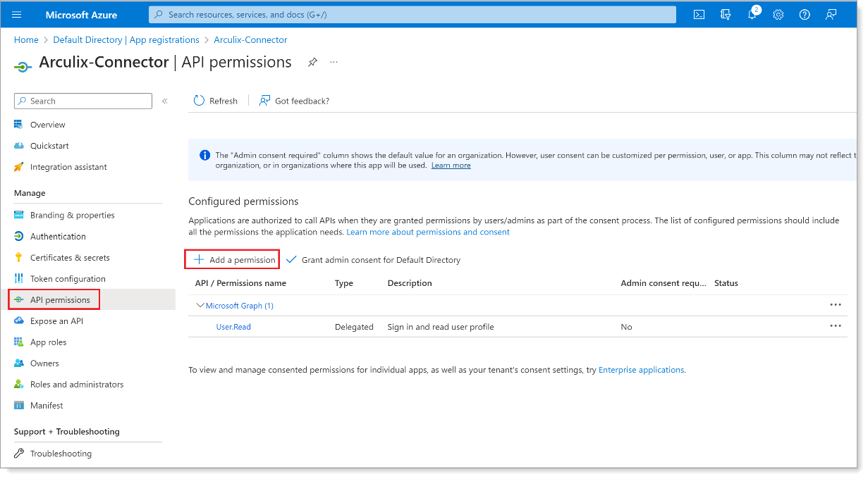Click Grant admin consent for Default Directory
The image size is (868, 479).
(373, 260)
